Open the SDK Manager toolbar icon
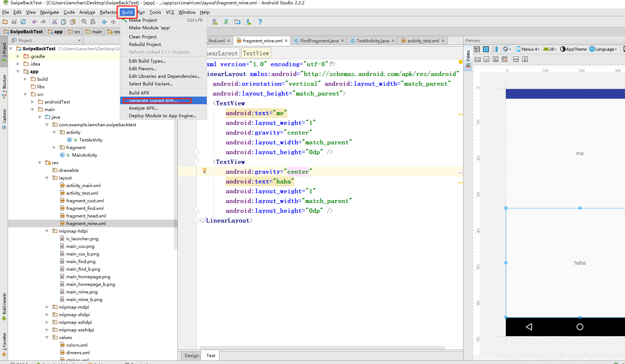The width and height of the screenshot is (625, 364). 249,22
